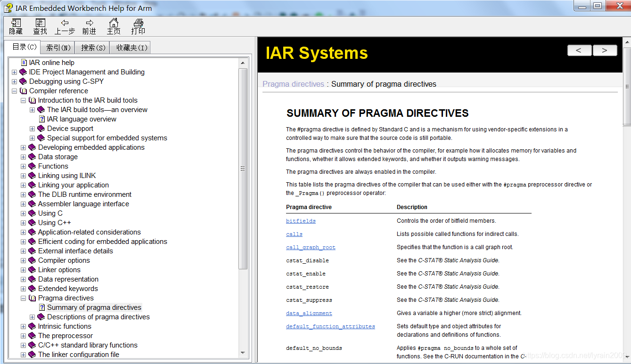Image resolution: width=631 pixels, height=364 pixels.
Task: Click the default_no_bounds table entry
Action: [314, 348]
